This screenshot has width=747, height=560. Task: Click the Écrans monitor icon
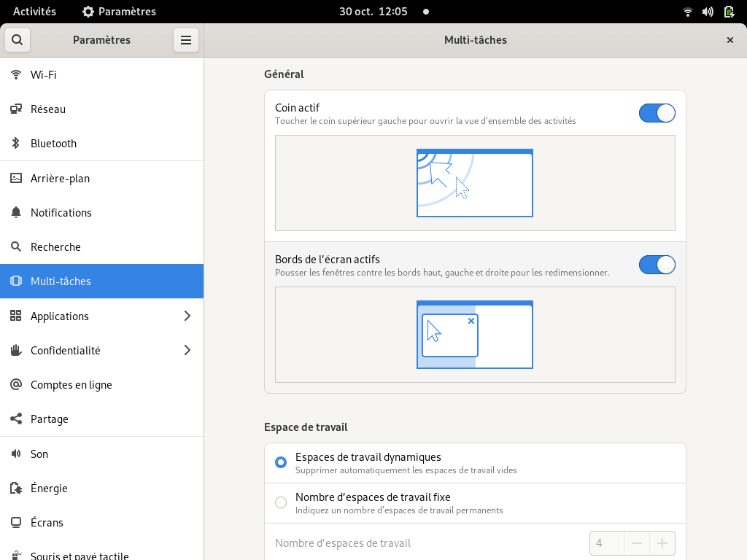(16, 522)
